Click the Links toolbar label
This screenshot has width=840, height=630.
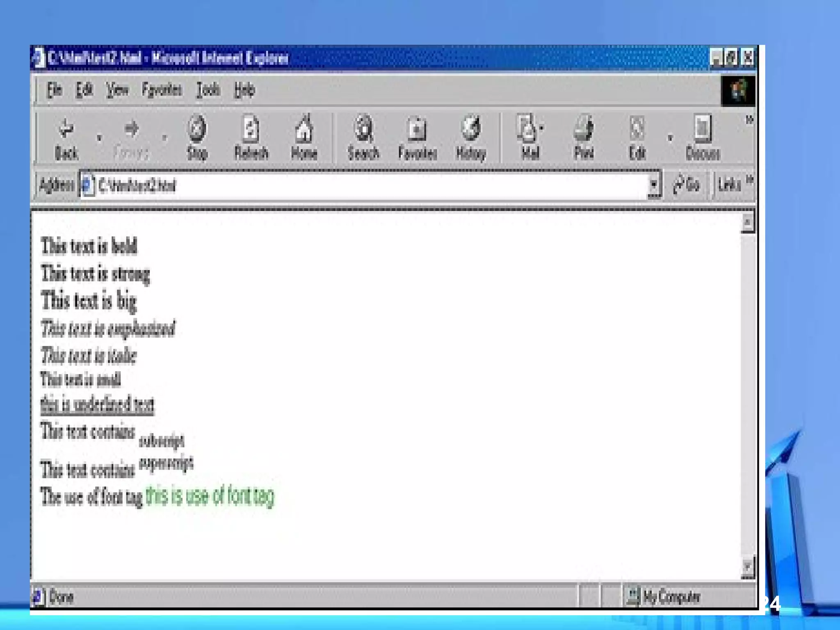(729, 185)
